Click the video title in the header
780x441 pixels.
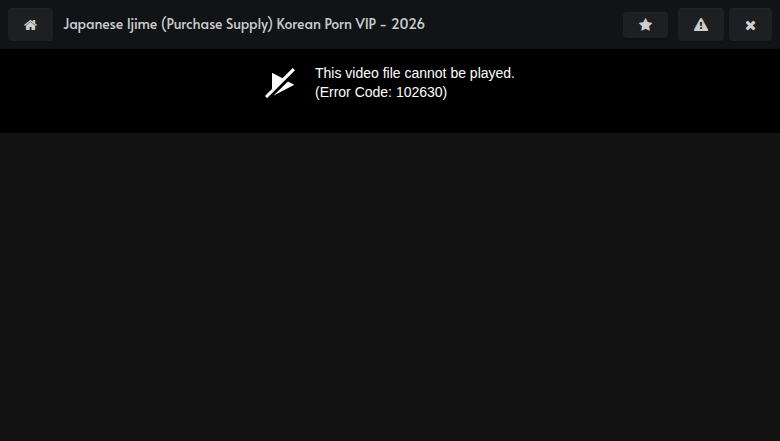coord(244,24)
